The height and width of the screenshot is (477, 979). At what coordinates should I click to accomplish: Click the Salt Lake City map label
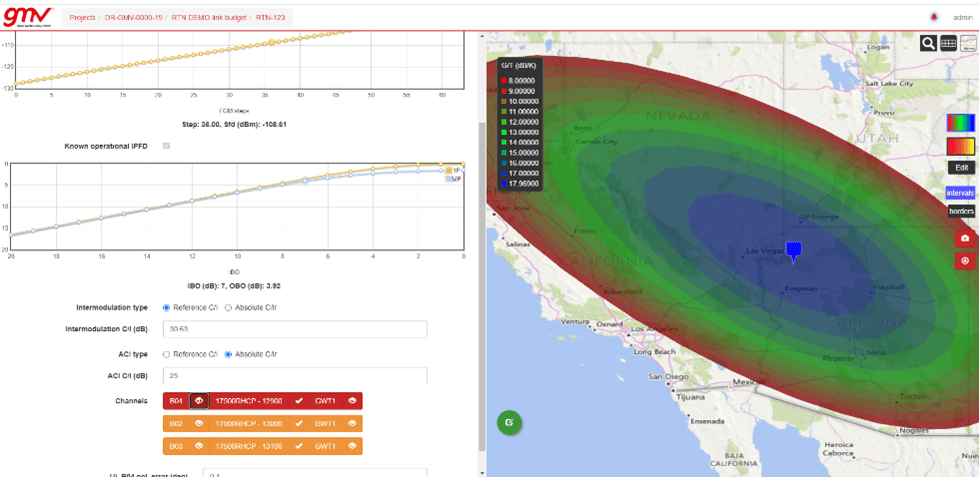(888, 84)
